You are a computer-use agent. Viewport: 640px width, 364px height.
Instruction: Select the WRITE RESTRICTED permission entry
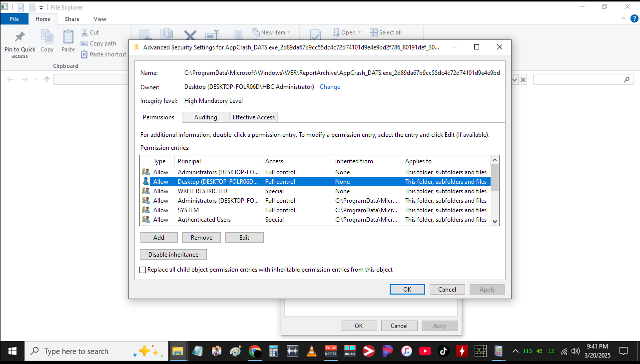[x=316, y=191]
